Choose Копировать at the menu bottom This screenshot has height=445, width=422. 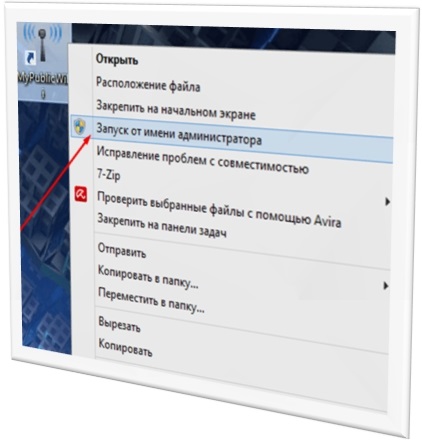[125, 347]
